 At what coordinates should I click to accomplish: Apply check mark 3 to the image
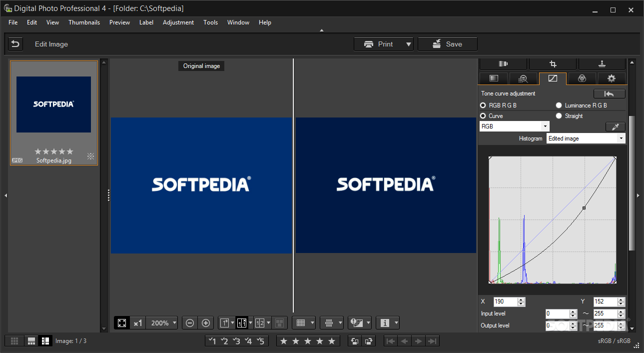click(236, 341)
